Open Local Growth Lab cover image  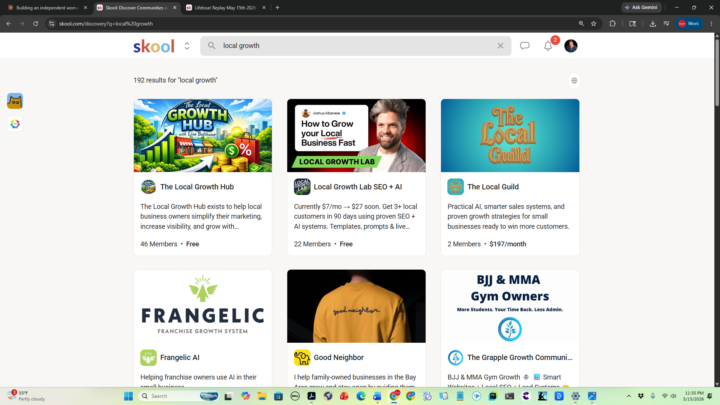[x=356, y=135]
